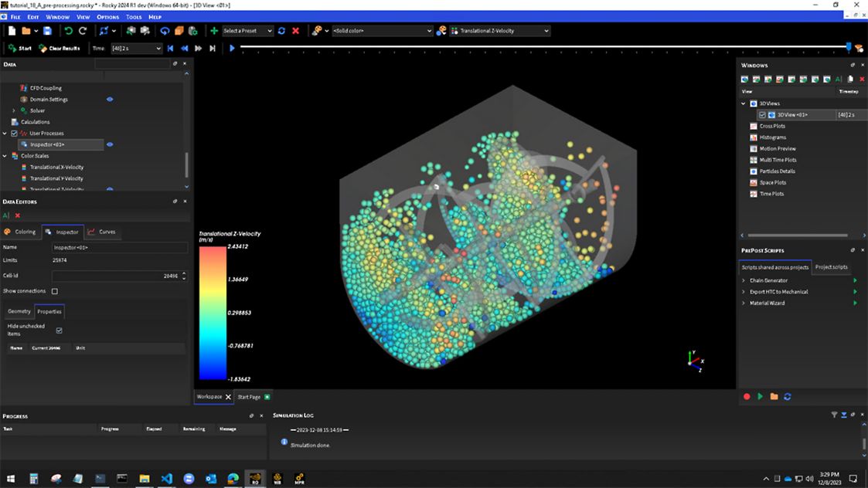This screenshot has width=868, height=488.
Task: Click the green Undo arrow
Action: pyautogui.click(x=69, y=31)
